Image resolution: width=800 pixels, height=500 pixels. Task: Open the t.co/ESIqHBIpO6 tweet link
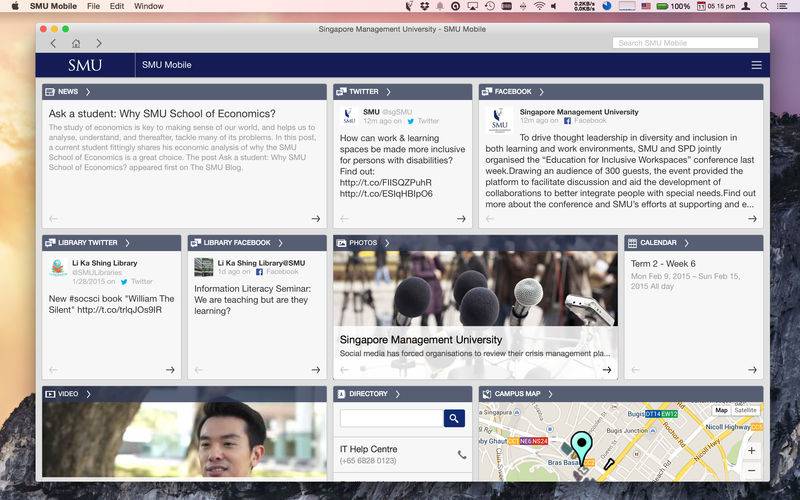tap(386, 194)
